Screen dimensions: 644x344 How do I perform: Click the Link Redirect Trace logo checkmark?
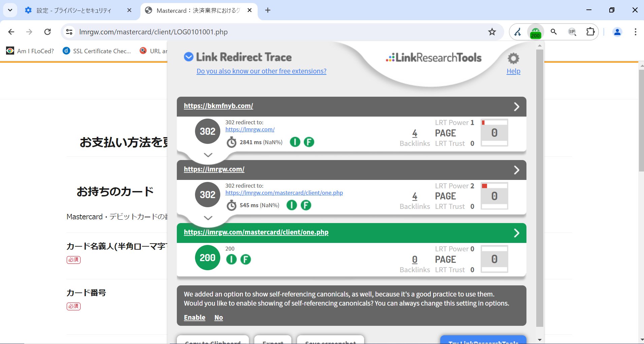click(x=189, y=57)
